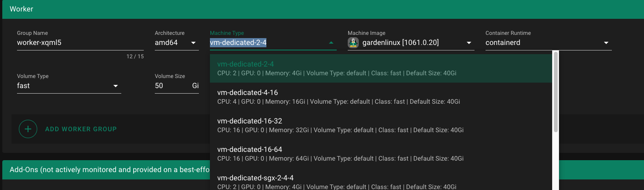Click the Worker section header
The image size is (644, 190).
pyautogui.click(x=322, y=9)
